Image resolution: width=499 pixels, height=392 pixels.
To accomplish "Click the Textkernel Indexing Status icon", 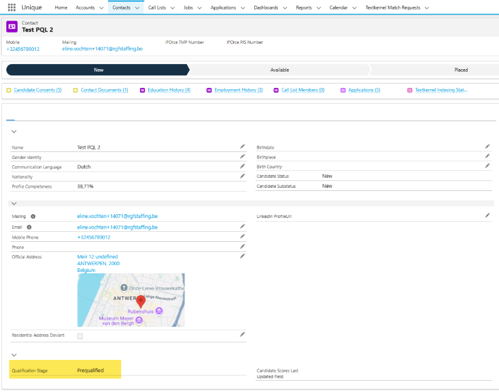I will click(x=410, y=90).
